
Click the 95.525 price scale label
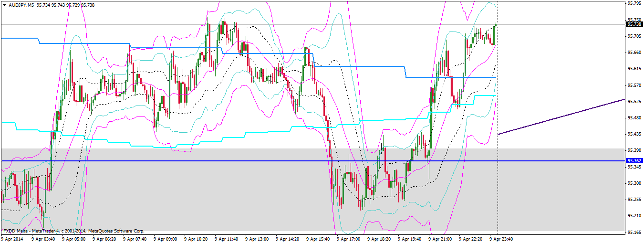[x=634, y=102]
